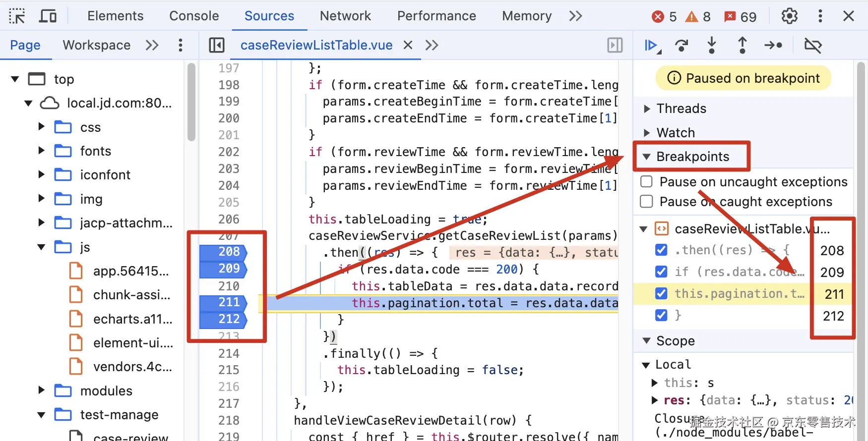Open DevTools settings gear
Screen dimensions: 868x441
point(789,16)
